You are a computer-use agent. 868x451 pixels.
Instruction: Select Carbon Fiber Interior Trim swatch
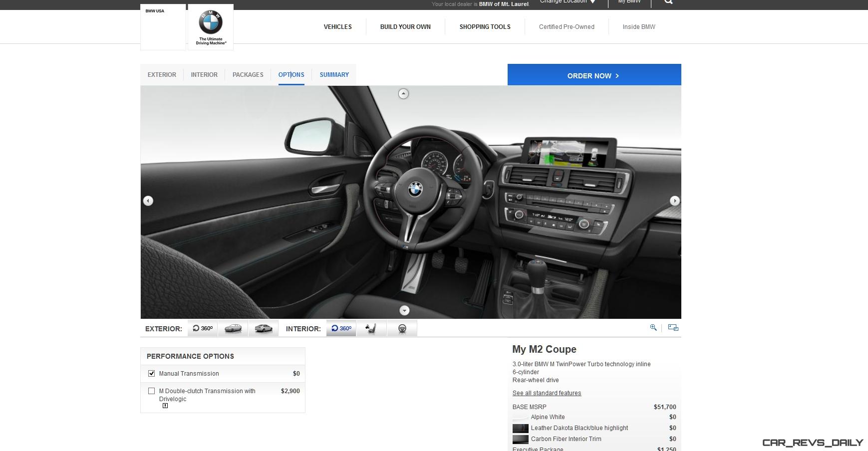(x=520, y=440)
